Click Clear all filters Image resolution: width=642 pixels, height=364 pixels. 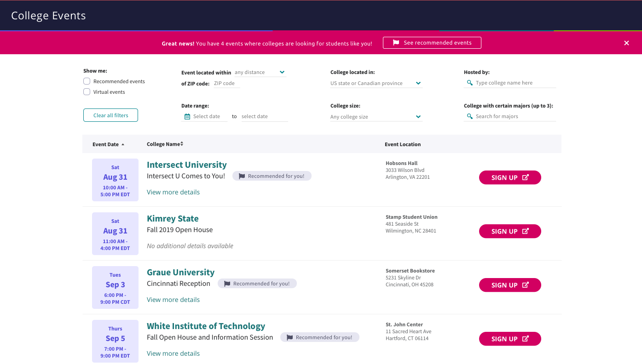[x=110, y=115]
